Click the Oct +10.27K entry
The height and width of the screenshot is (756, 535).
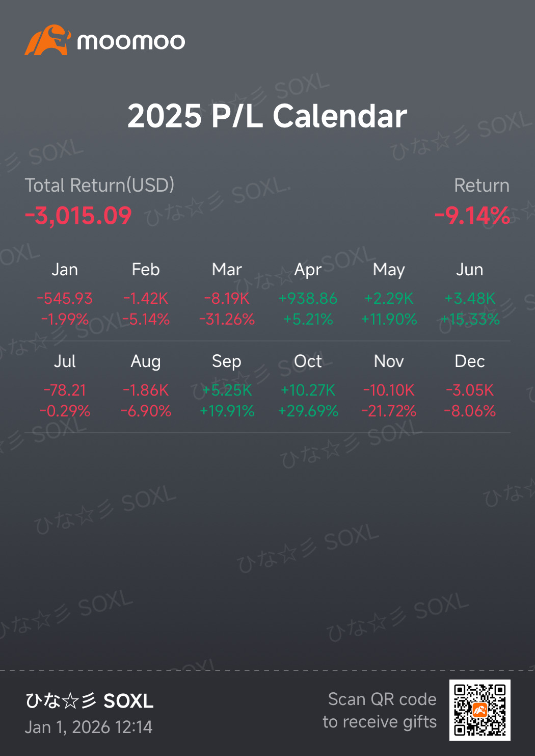pos(308,390)
